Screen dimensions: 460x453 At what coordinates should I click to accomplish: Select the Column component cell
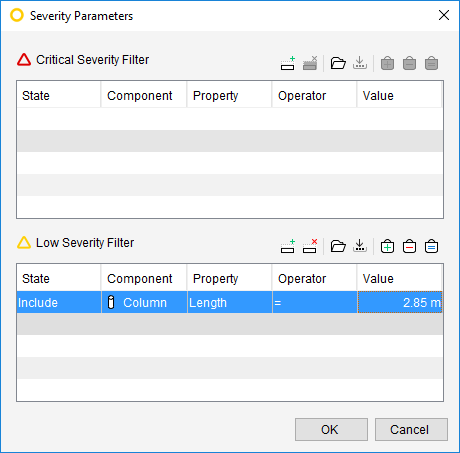point(144,302)
